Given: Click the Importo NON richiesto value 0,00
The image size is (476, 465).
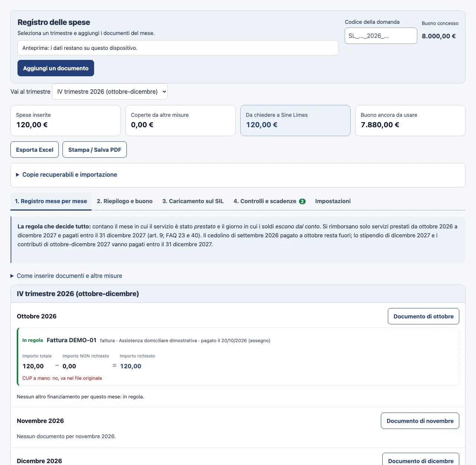Looking at the screenshot, I should (69, 366).
